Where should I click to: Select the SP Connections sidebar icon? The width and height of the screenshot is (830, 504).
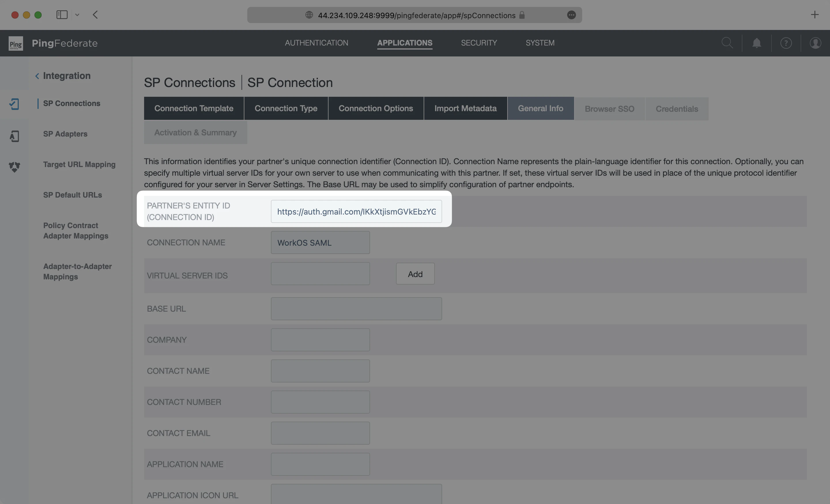14,104
